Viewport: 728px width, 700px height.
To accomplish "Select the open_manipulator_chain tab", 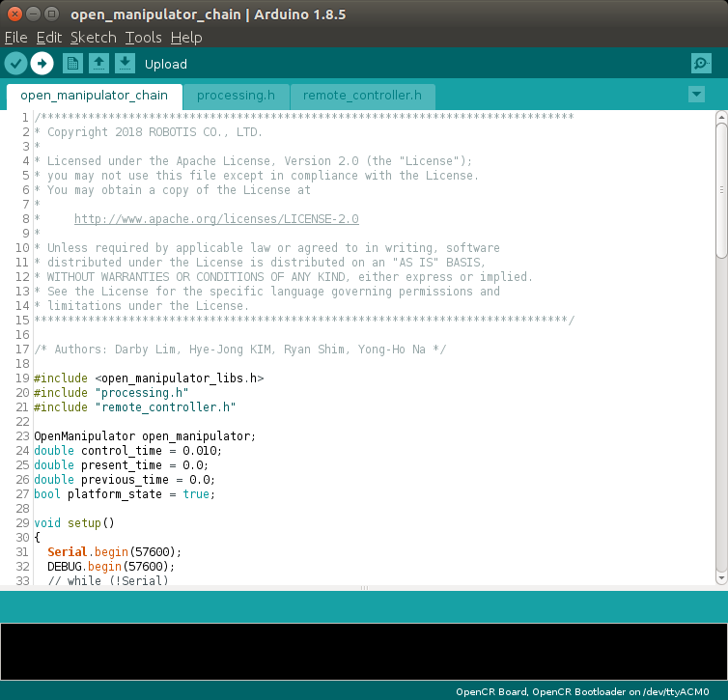I will 94,96.
